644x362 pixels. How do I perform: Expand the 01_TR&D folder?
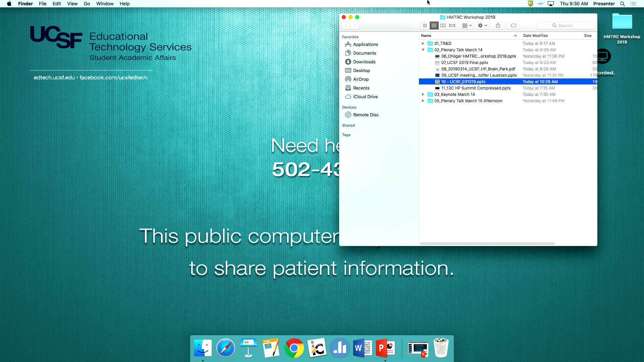point(423,44)
